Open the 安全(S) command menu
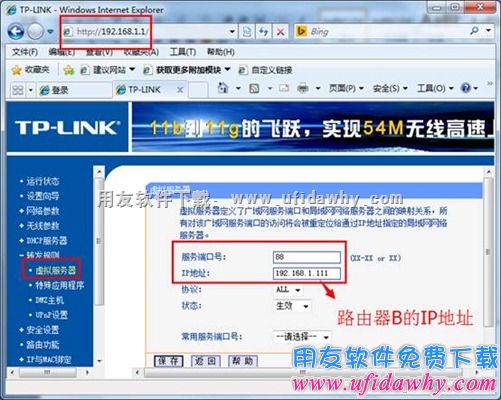 pos(390,88)
